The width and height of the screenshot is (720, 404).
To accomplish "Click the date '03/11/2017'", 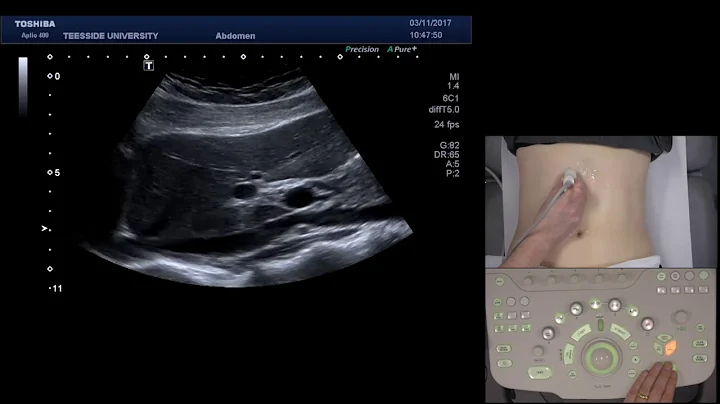I will [x=430, y=23].
